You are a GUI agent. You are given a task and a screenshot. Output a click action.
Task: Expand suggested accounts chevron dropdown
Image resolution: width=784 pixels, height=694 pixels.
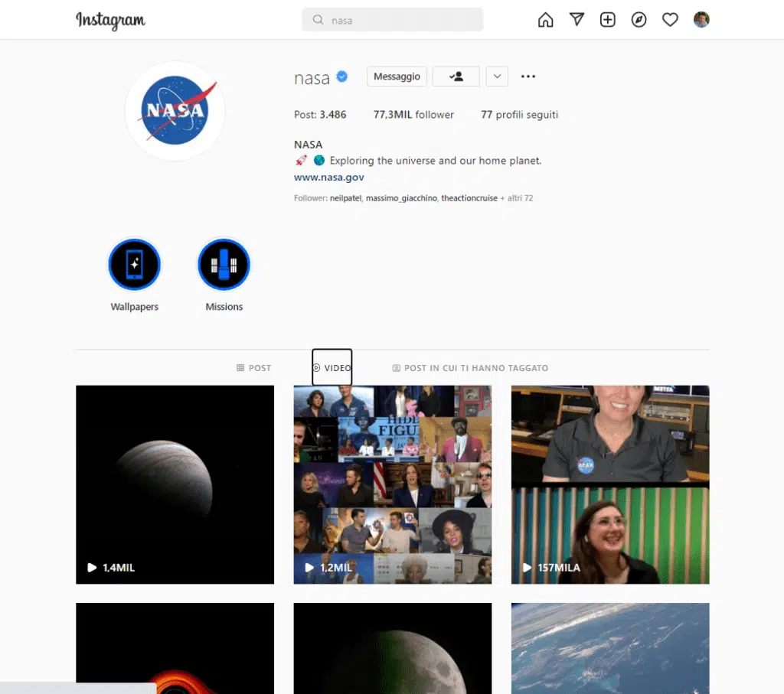coord(497,77)
